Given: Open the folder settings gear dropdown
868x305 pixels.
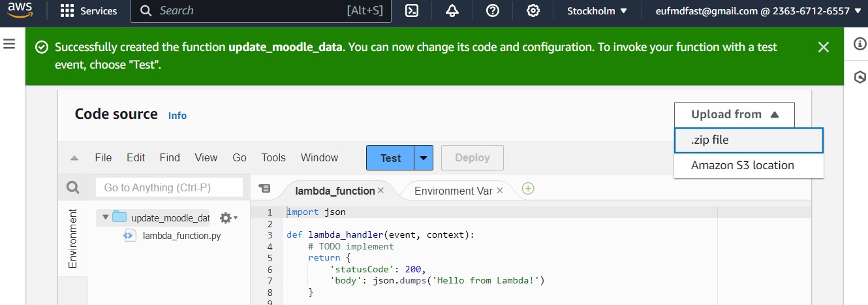Looking at the screenshot, I should (228, 217).
